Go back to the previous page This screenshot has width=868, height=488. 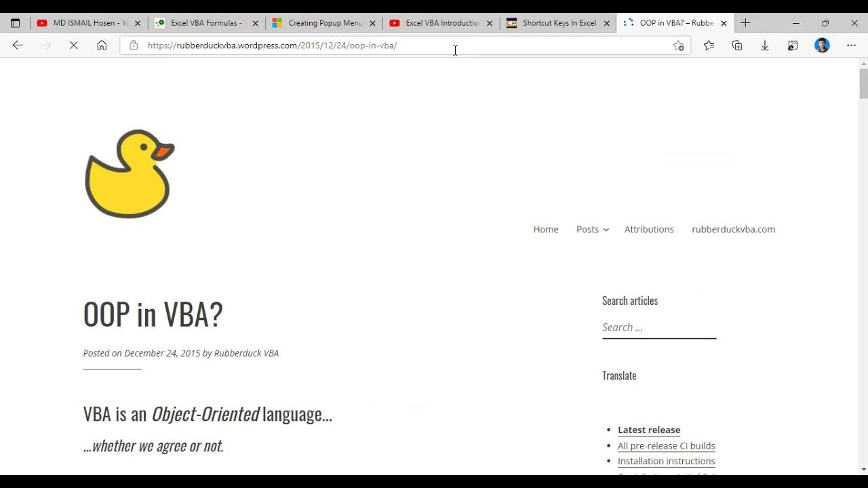click(x=18, y=45)
